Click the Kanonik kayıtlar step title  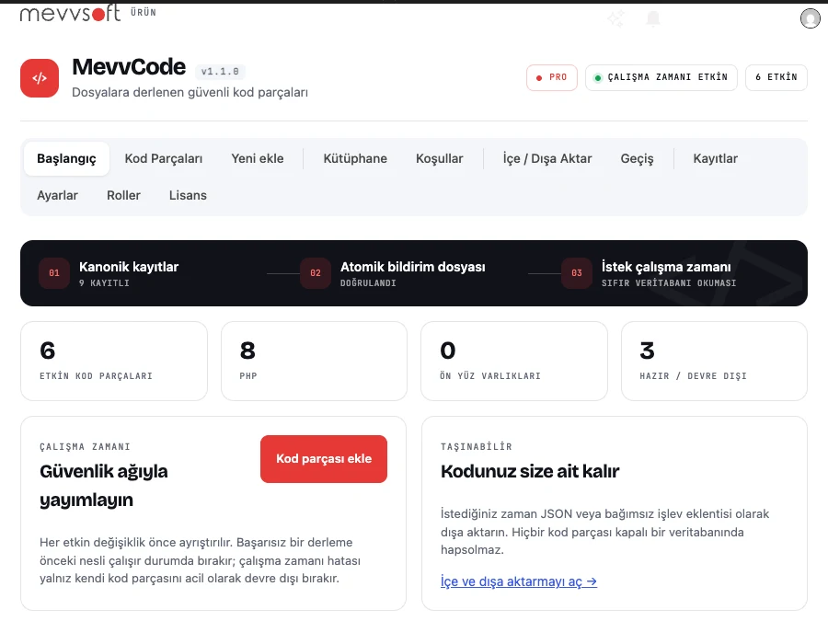(129, 267)
